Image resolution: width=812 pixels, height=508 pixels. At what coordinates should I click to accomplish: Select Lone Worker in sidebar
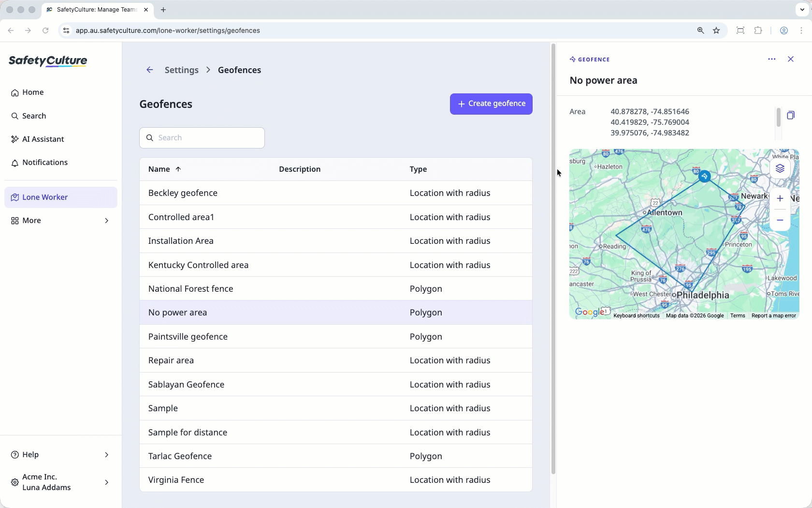(x=61, y=197)
